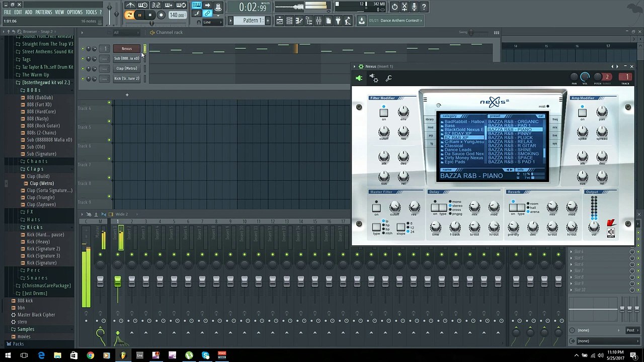
Task: Expand the S n a r e s folder
Action: [x=37, y=278]
